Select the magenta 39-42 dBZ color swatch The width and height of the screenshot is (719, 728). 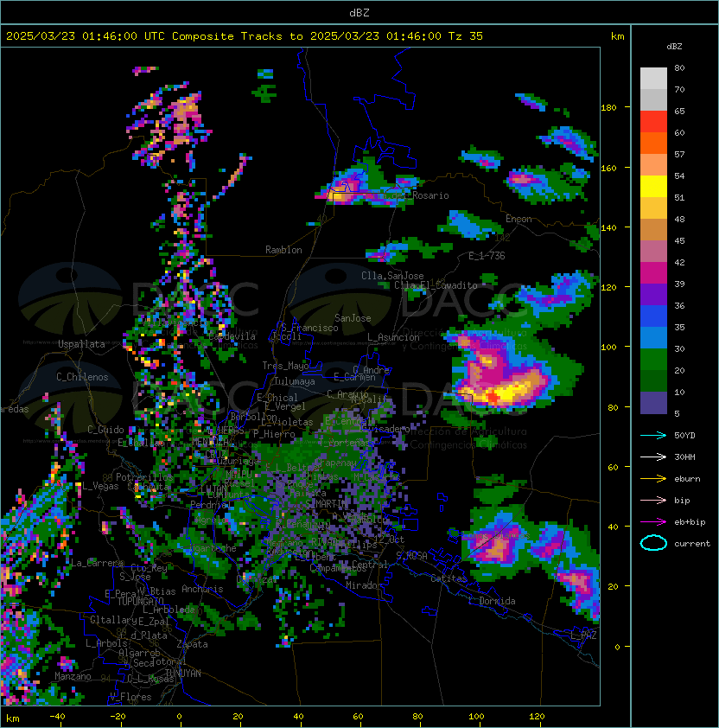653,273
